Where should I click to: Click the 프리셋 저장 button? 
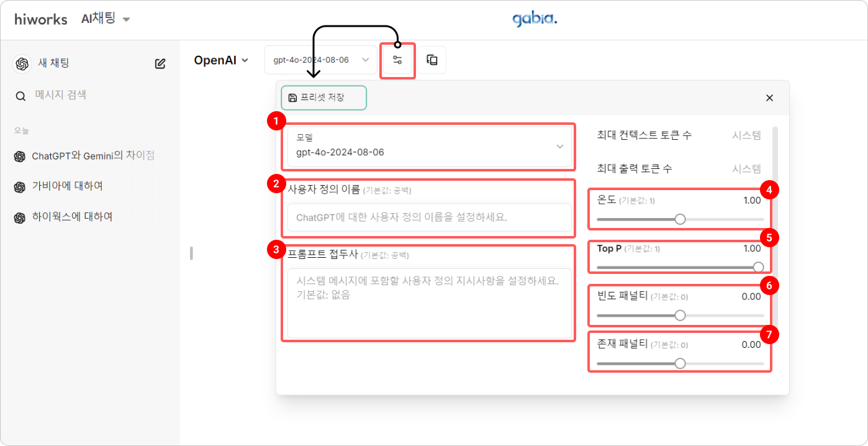pyautogui.click(x=324, y=98)
